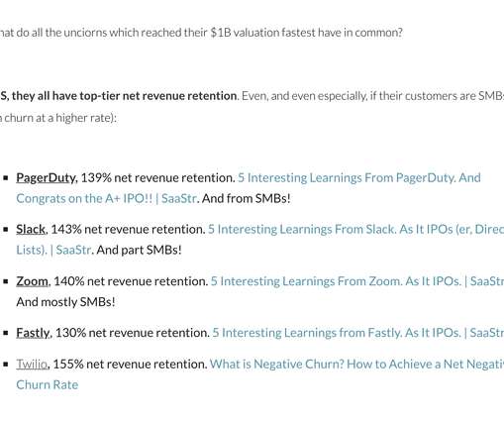Open the Fastly company link
Viewport: 504px width, 421px height.
pyautogui.click(x=33, y=333)
